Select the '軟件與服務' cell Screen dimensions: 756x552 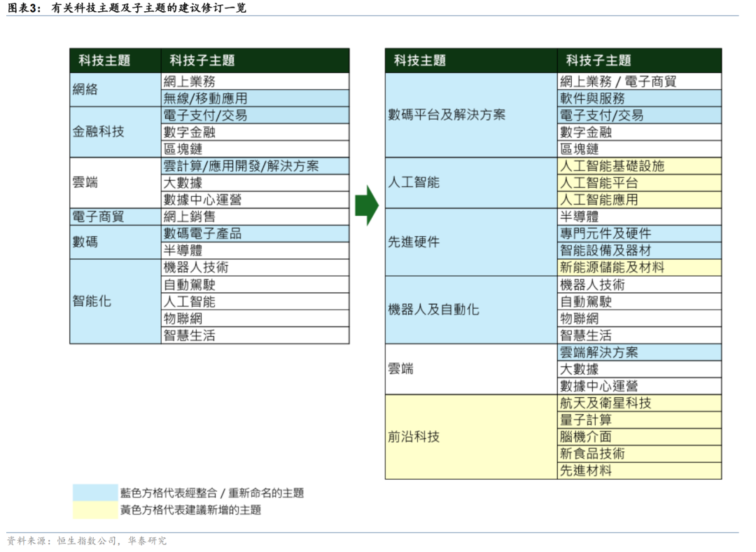[639, 99]
